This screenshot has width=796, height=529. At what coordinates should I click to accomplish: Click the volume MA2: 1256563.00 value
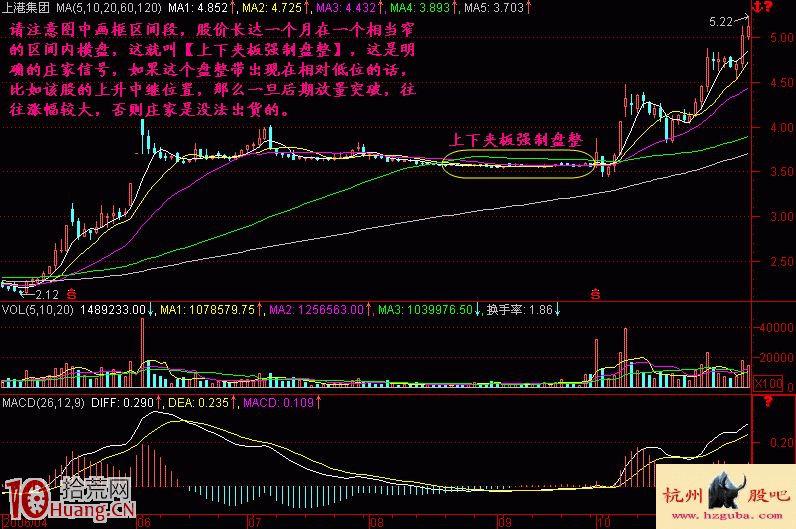coord(316,310)
